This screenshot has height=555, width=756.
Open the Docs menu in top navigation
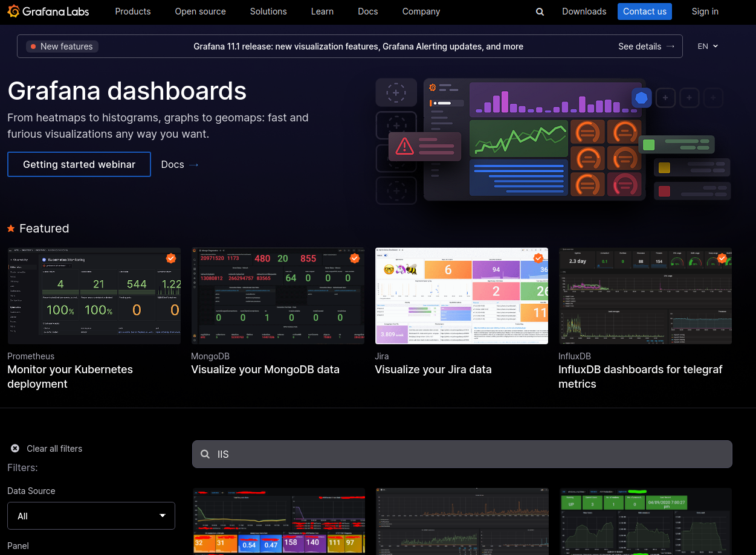tap(367, 11)
